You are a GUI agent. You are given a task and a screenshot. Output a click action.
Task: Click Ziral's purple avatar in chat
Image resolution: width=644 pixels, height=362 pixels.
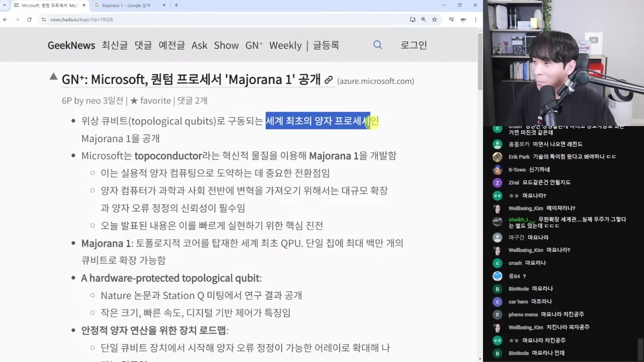click(x=497, y=183)
